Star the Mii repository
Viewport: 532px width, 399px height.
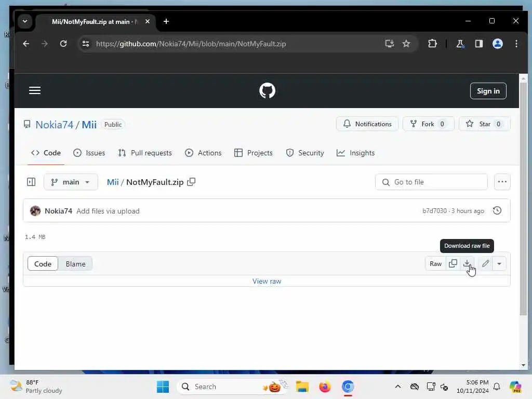[x=485, y=124]
